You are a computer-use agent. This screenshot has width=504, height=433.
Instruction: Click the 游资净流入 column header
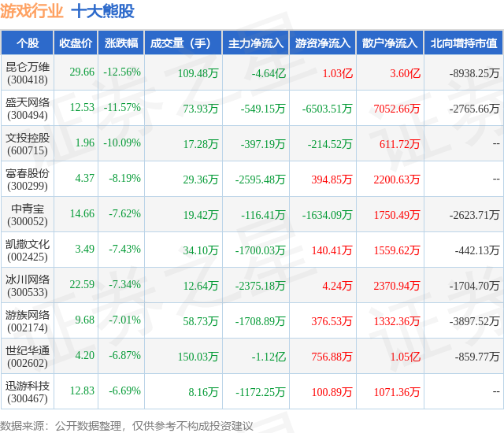(323, 43)
